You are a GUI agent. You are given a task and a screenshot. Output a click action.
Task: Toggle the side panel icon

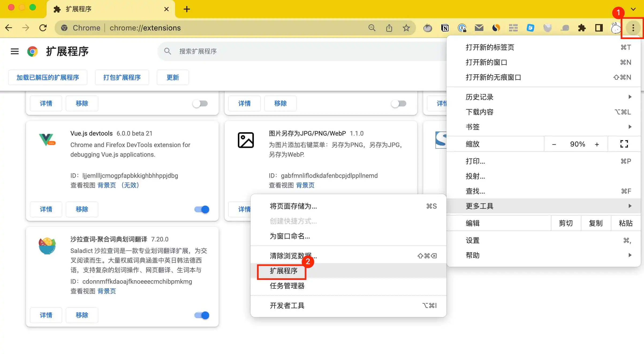tap(599, 28)
